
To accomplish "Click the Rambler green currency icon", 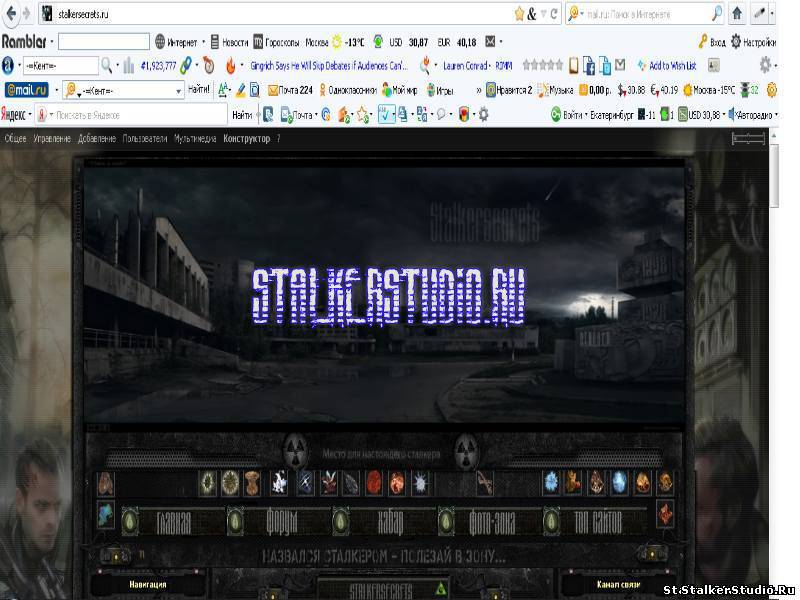I will point(378,41).
